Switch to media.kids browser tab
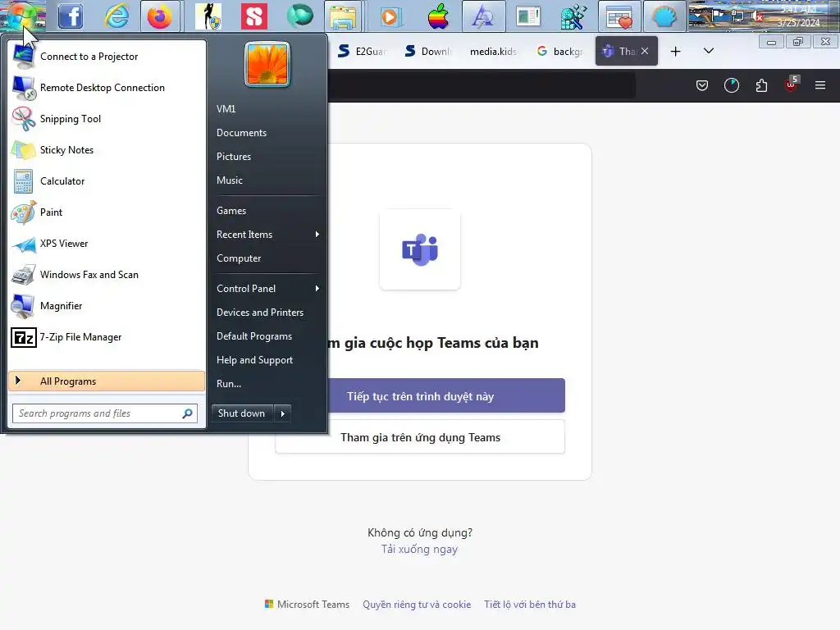Viewport: 840px width, 630px height. 493,52
